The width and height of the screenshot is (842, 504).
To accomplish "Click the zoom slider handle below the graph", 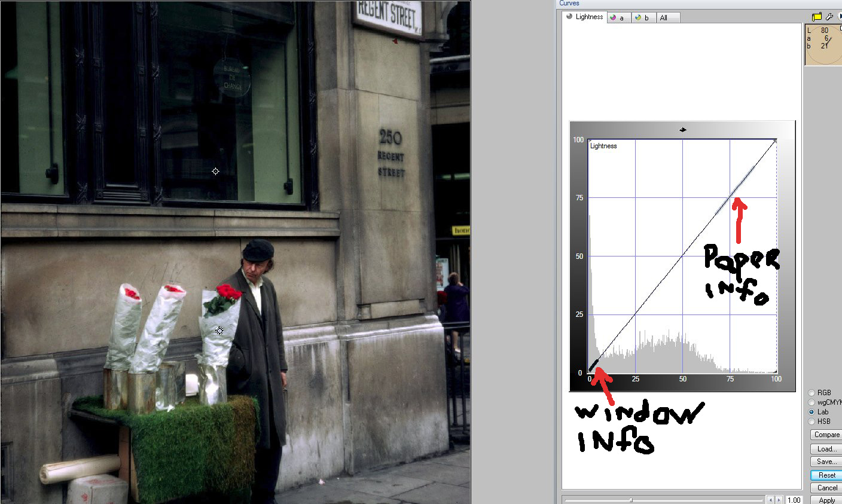I will (x=631, y=500).
